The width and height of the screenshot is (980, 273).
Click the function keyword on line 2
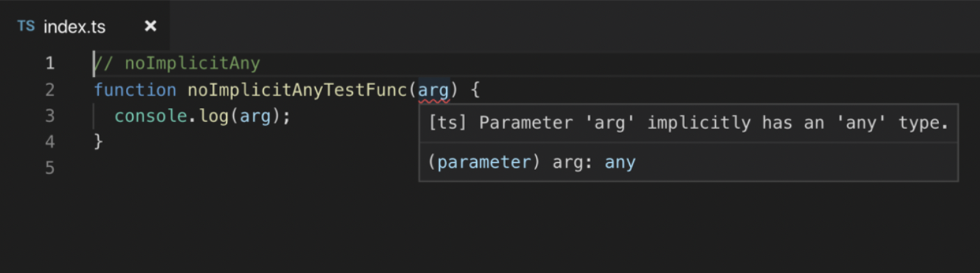coord(135,90)
